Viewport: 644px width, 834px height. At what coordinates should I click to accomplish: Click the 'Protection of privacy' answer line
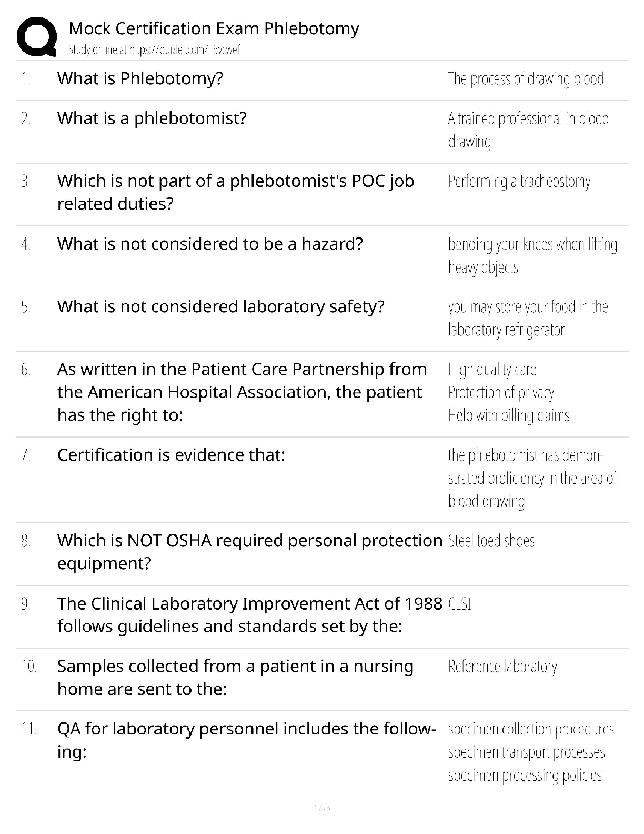tap(501, 392)
